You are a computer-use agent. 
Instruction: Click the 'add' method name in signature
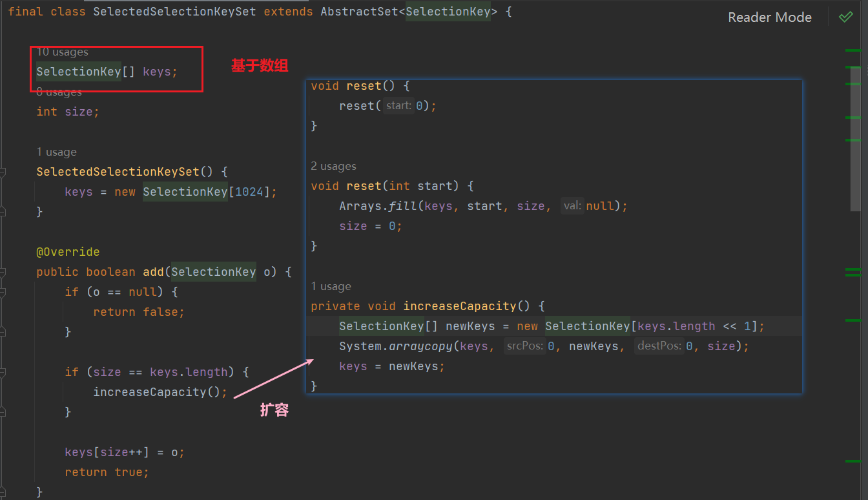pyautogui.click(x=153, y=272)
